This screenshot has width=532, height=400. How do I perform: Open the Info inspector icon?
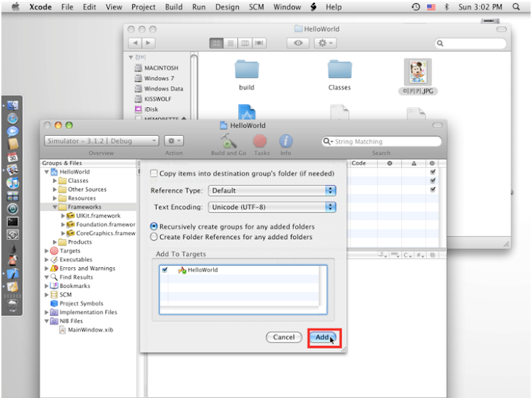click(286, 141)
